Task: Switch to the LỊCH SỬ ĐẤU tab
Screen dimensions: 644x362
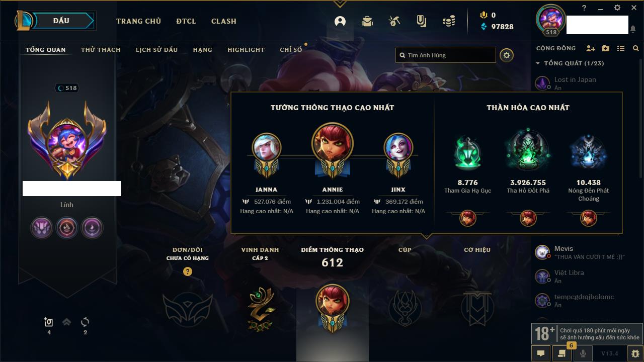Action: 156,50
